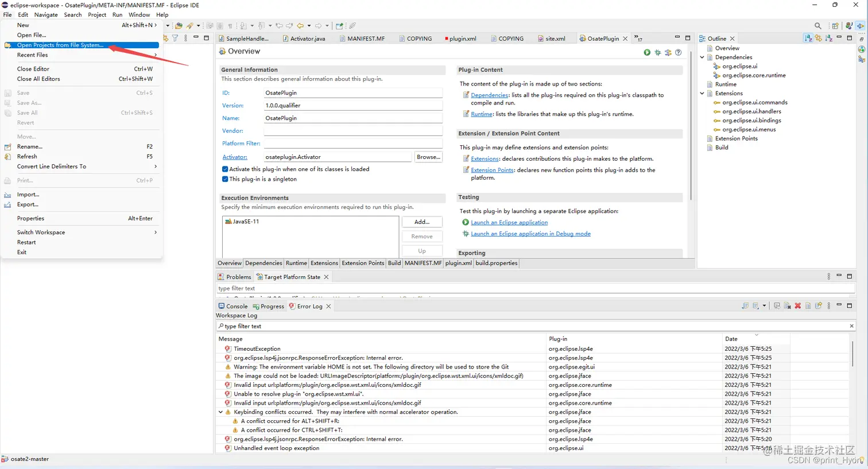The image size is (868, 469).
Task: Open the Activator hyperlink
Action: click(235, 157)
